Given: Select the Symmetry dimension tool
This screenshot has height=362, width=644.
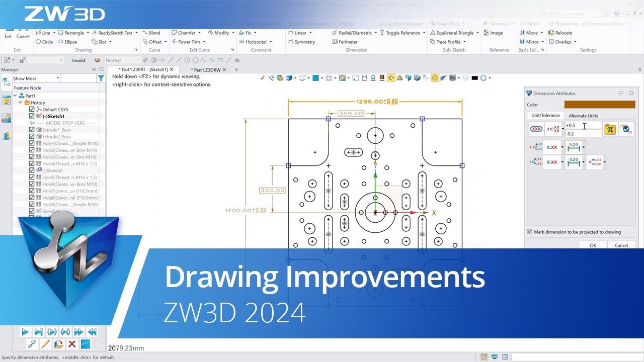Looking at the screenshot, I should click(301, 42).
